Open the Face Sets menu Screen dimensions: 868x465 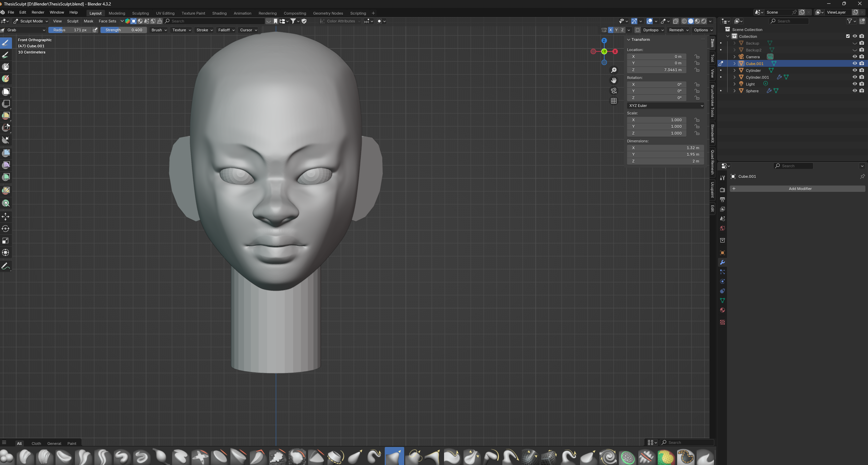[107, 21]
